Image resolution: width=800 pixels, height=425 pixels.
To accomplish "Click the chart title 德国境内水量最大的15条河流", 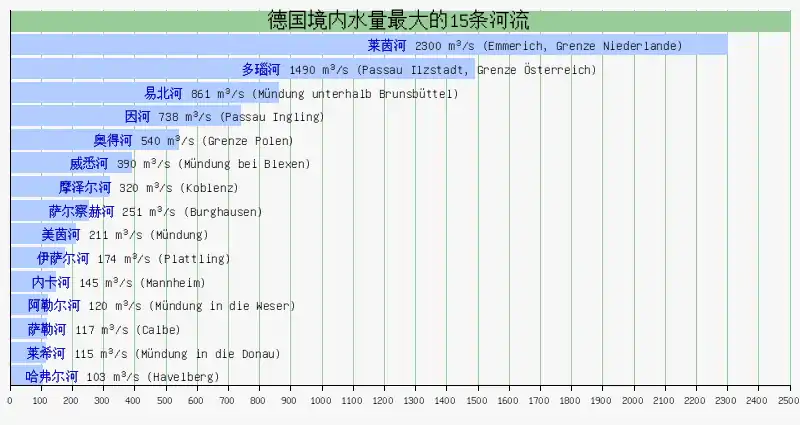I will (398, 19).
